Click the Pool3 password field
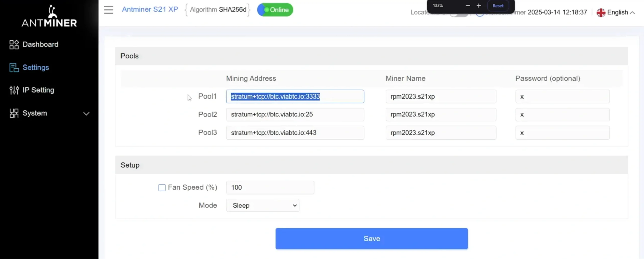Viewport: 644px width, 259px height. point(562,133)
